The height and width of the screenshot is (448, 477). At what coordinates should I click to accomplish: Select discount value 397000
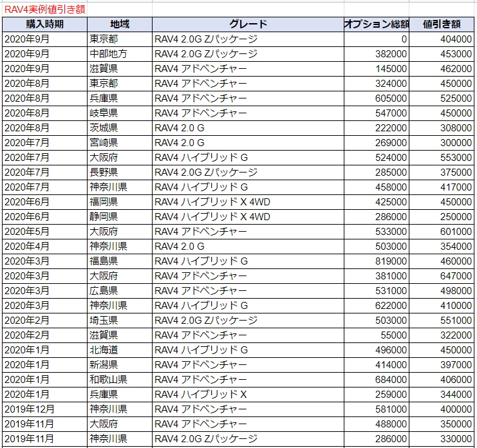442,365
